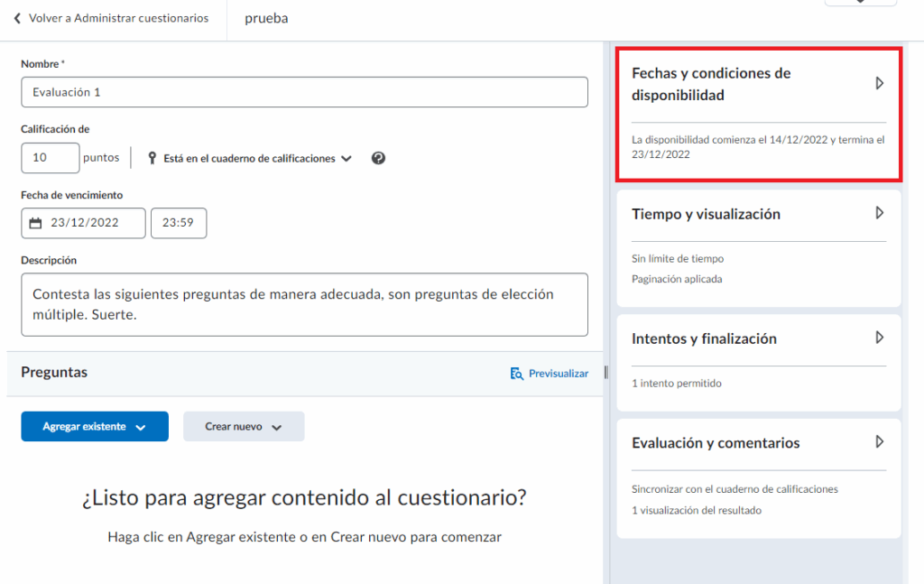Screen dimensions: 924x584
Task: Expand the Tiempo y visualización section
Action: click(879, 213)
